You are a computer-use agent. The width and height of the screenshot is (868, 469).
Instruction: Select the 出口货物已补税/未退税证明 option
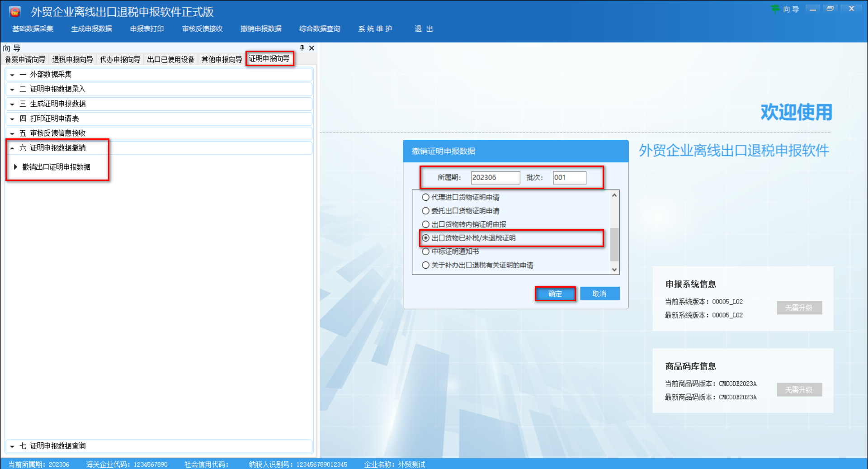pyautogui.click(x=425, y=238)
